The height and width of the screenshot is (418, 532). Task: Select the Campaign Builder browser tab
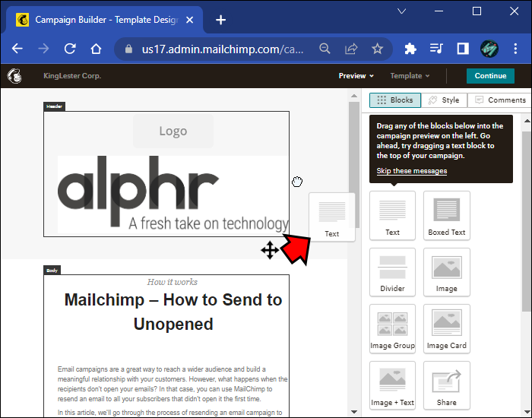click(x=105, y=20)
